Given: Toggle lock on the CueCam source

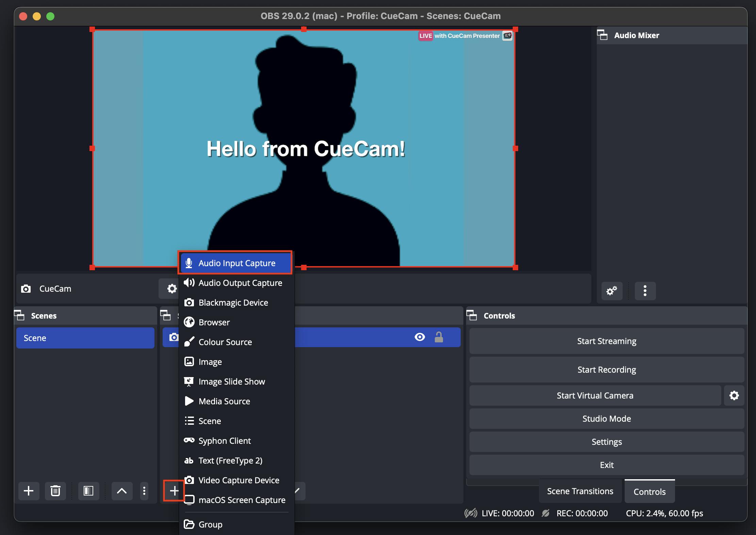Looking at the screenshot, I should pos(439,337).
